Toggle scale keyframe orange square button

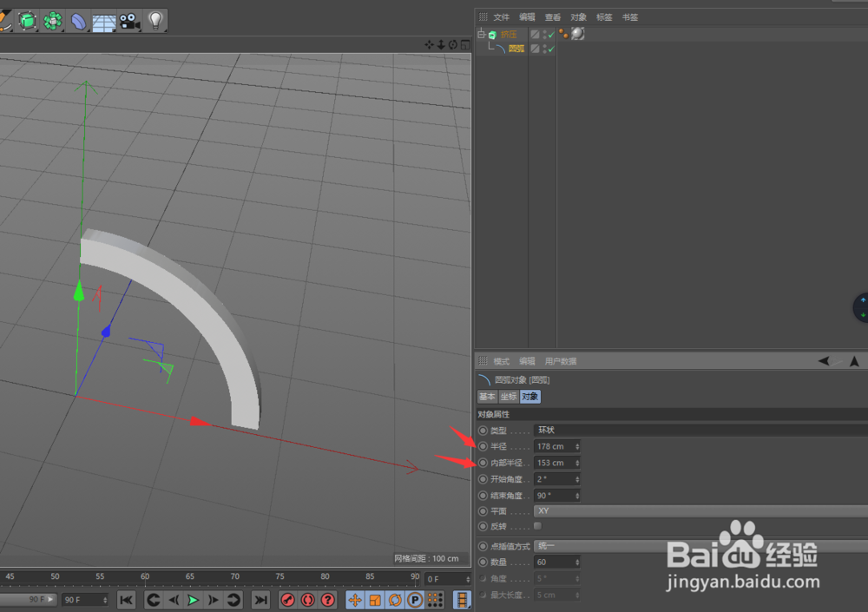tap(375, 600)
